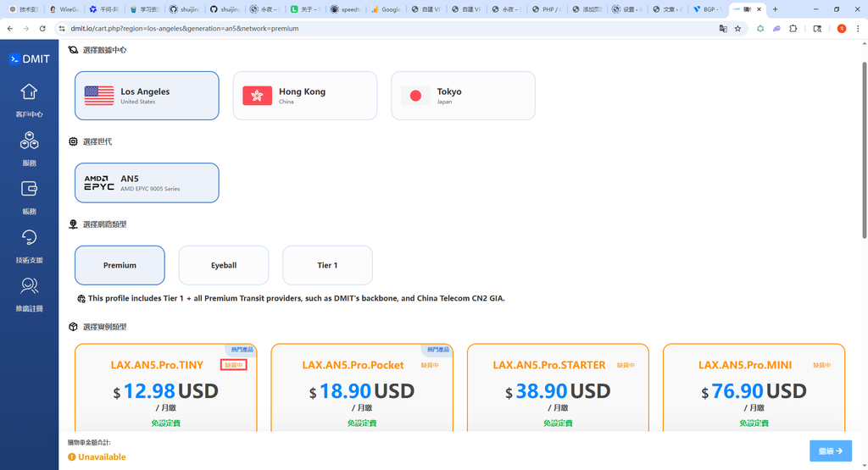Switch to the first shuijing GitHub tab

pos(184,9)
